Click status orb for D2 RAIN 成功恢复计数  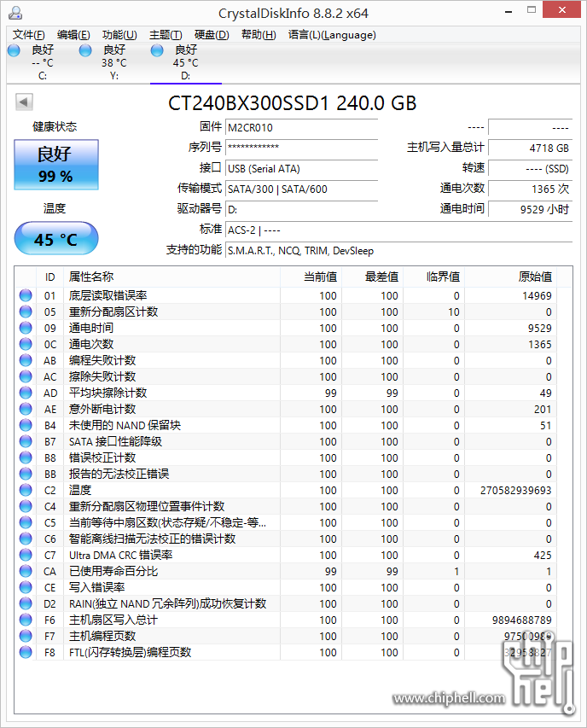coord(26,603)
